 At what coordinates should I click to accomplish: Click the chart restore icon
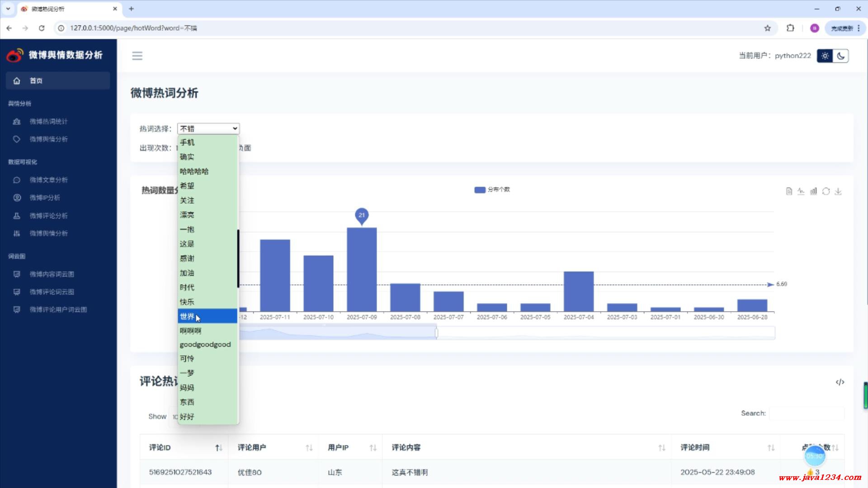[x=826, y=191]
